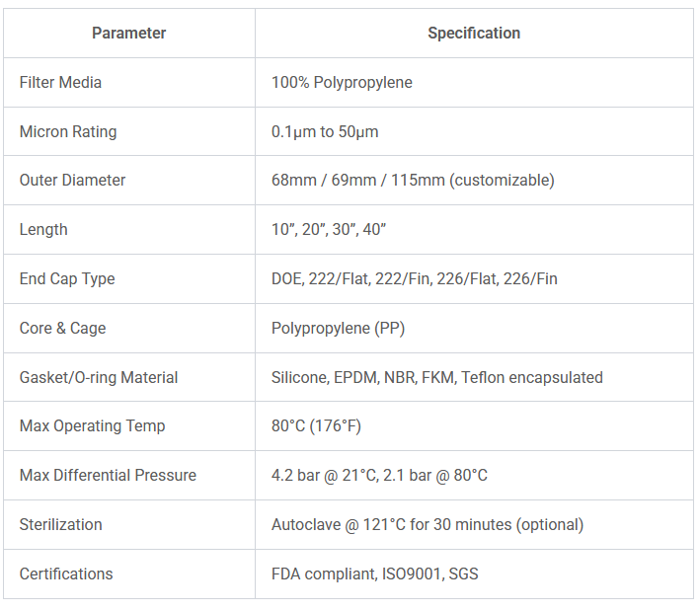This screenshot has height=612, width=700.
Task: Select the Max Operating Temp label
Action: (92, 426)
